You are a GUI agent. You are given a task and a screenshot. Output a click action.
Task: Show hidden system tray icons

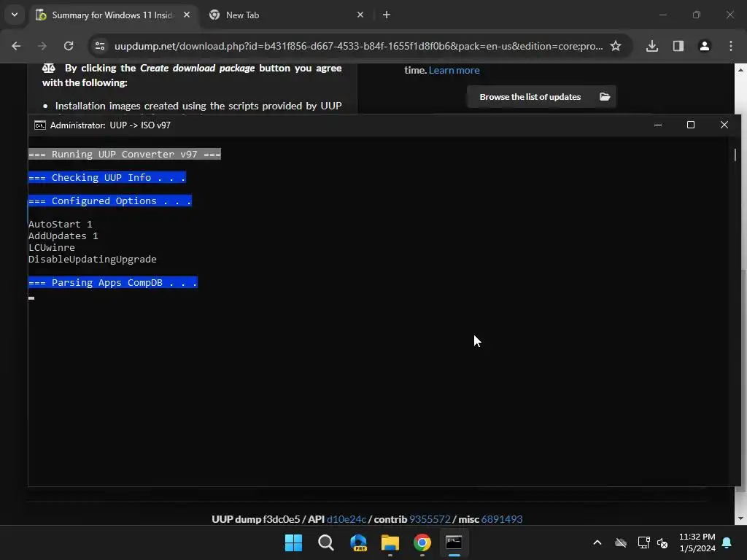(x=597, y=542)
